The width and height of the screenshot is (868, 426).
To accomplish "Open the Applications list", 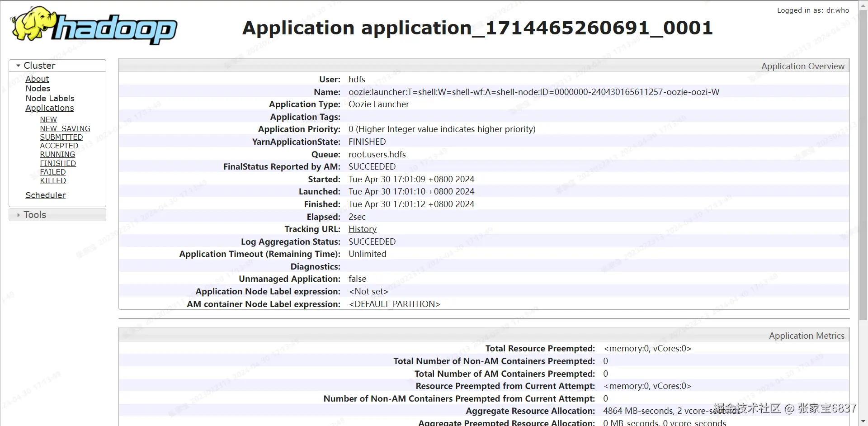I will coord(50,108).
